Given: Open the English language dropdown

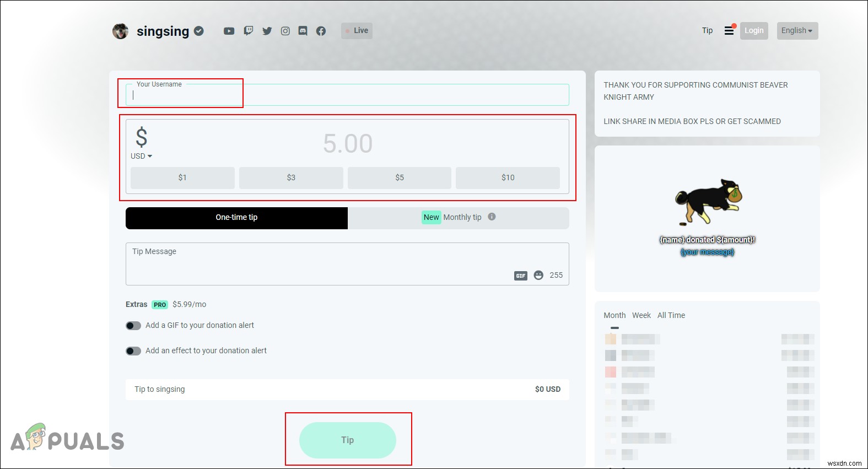Looking at the screenshot, I should pos(797,30).
